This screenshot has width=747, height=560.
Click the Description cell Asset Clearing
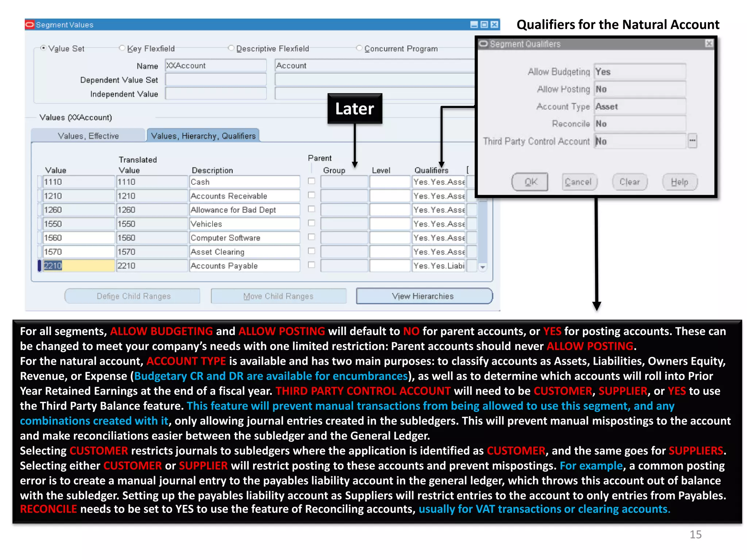point(244,252)
